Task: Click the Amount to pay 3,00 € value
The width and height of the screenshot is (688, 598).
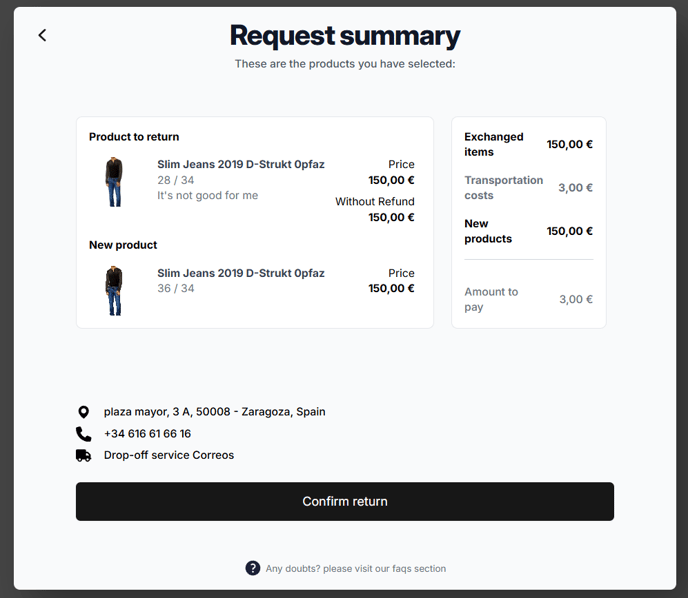Action: tap(576, 299)
